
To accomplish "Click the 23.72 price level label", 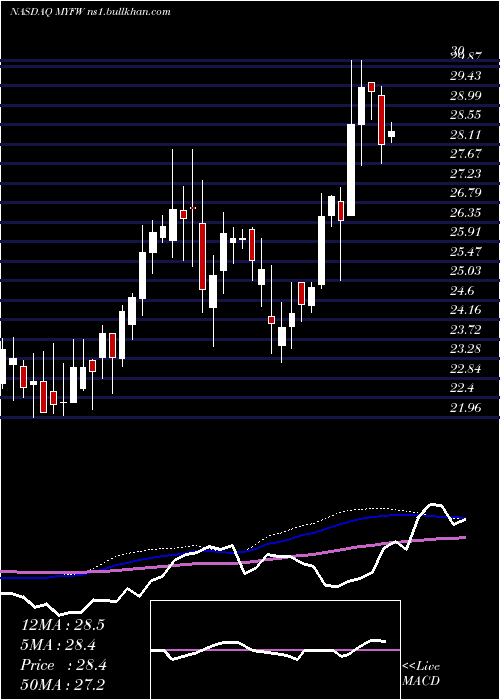I will click(466, 329).
